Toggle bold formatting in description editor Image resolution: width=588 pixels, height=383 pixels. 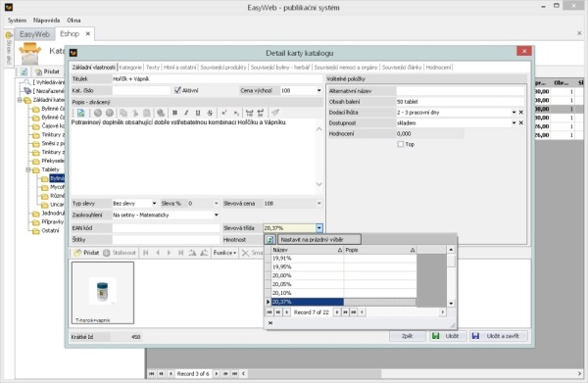(174, 113)
